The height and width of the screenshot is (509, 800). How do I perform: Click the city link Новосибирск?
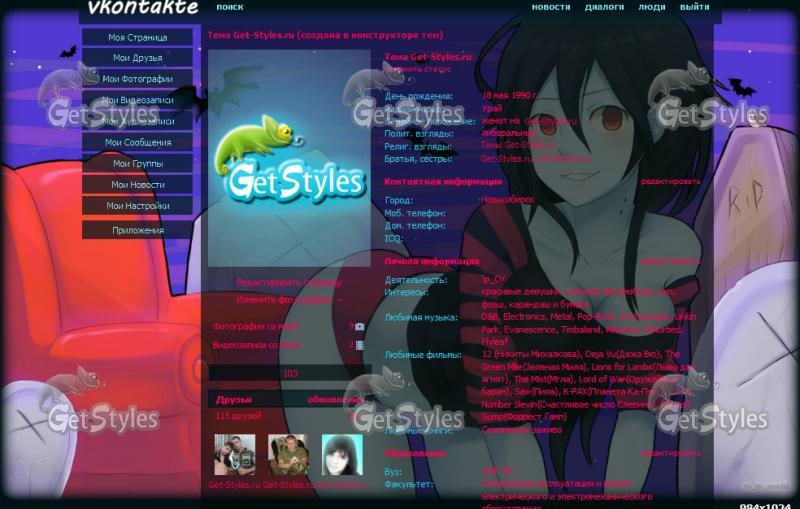pyautogui.click(x=508, y=200)
